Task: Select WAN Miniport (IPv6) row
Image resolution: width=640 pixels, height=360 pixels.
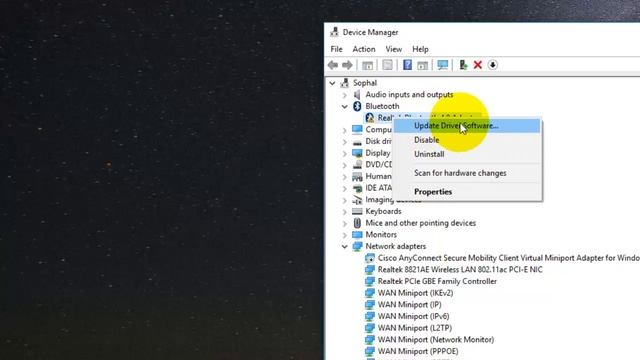Action: [413, 316]
